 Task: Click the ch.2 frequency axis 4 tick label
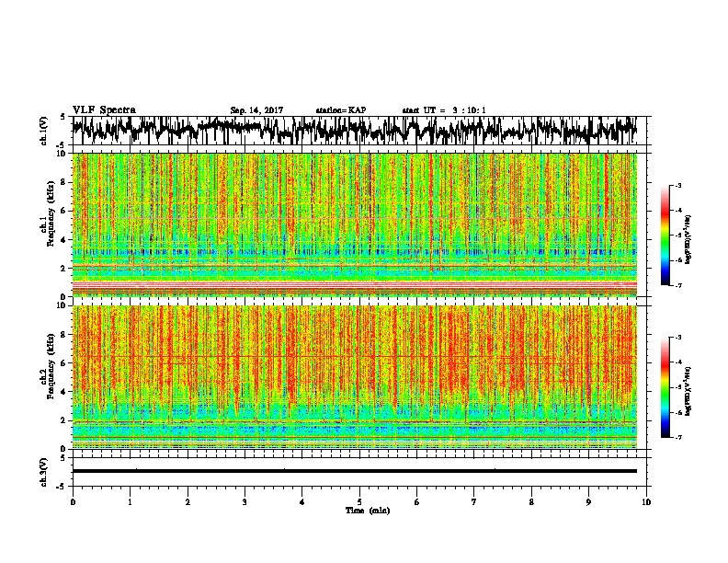click(x=63, y=392)
